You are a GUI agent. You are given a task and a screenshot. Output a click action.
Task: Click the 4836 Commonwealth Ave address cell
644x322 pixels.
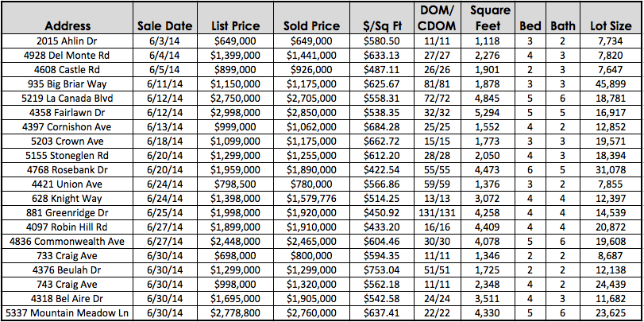(x=67, y=242)
